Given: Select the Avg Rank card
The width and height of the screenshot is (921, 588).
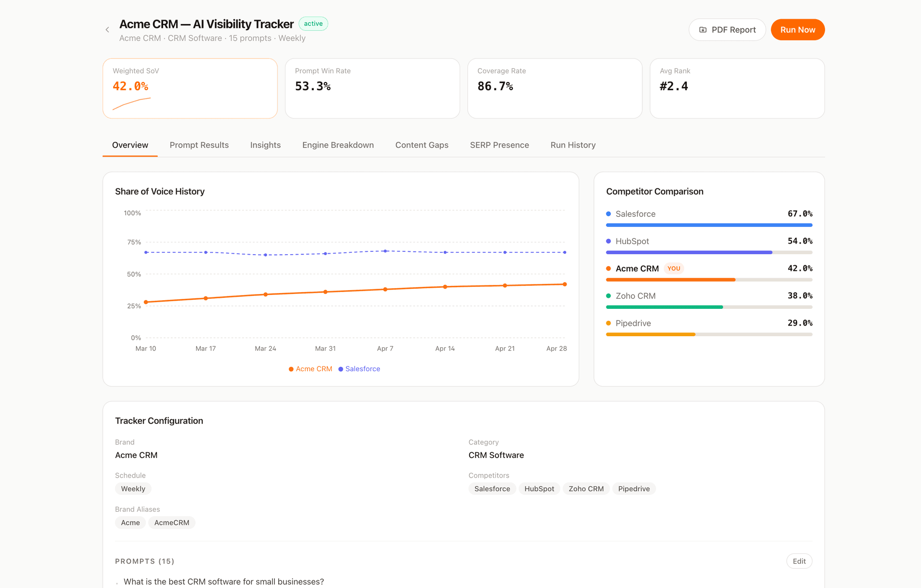Looking at the screenshot, I should pyautogui.click(x=737, y=88).
